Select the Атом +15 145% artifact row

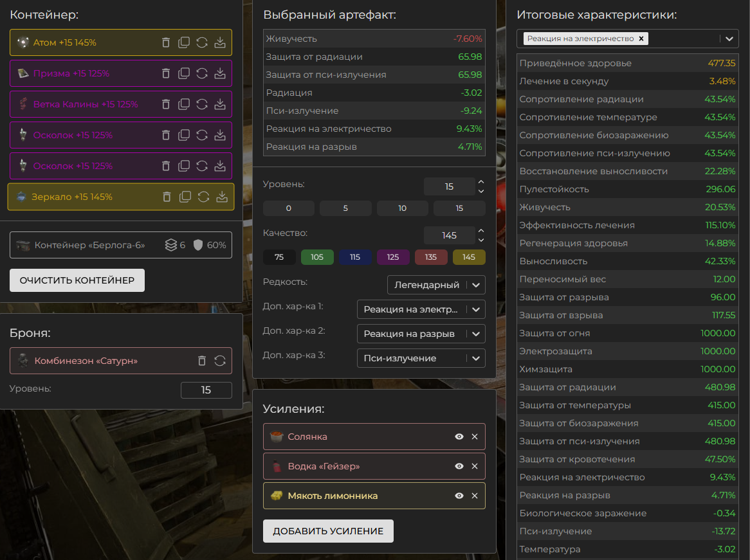pos(121,42)
